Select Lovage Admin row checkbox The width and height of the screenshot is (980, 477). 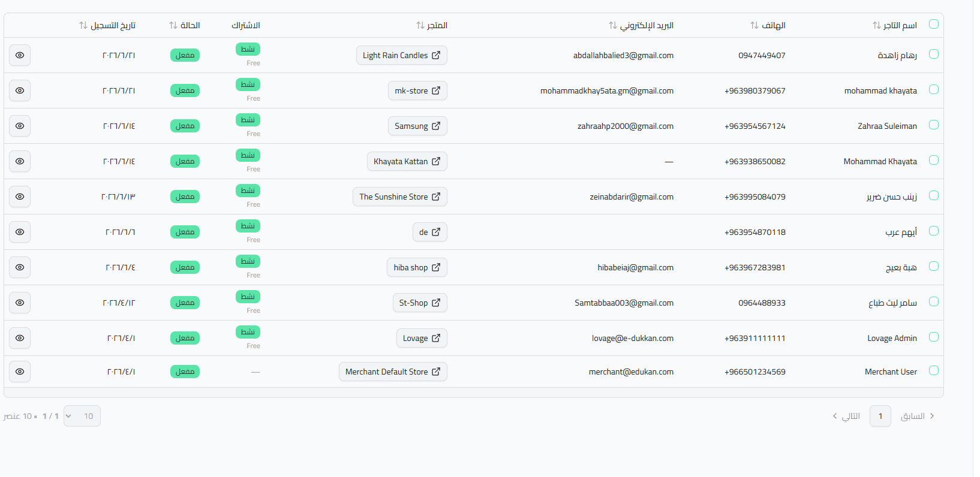pos(934,337)
